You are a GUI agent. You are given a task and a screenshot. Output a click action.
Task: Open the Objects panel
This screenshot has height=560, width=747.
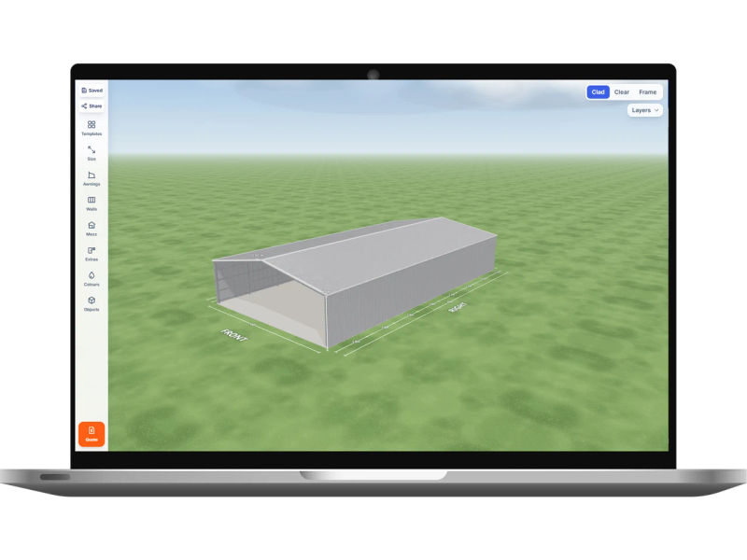coord(92,304)
